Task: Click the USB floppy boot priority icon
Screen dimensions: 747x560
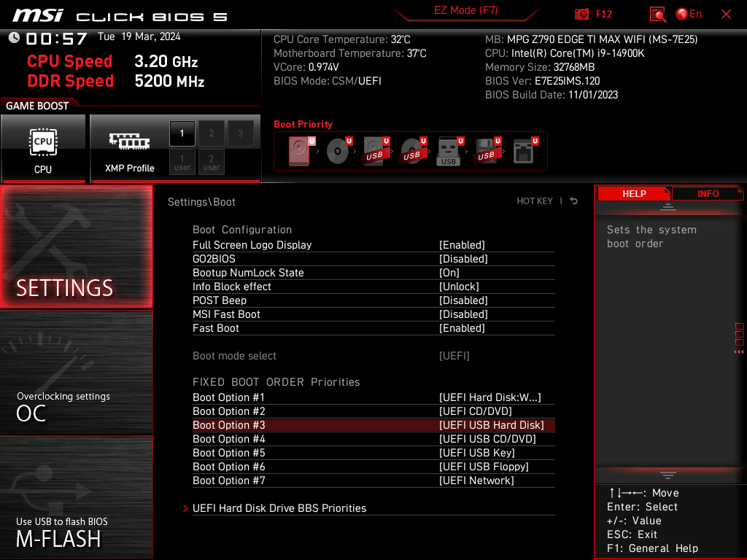Action: [x=487, y=151]
